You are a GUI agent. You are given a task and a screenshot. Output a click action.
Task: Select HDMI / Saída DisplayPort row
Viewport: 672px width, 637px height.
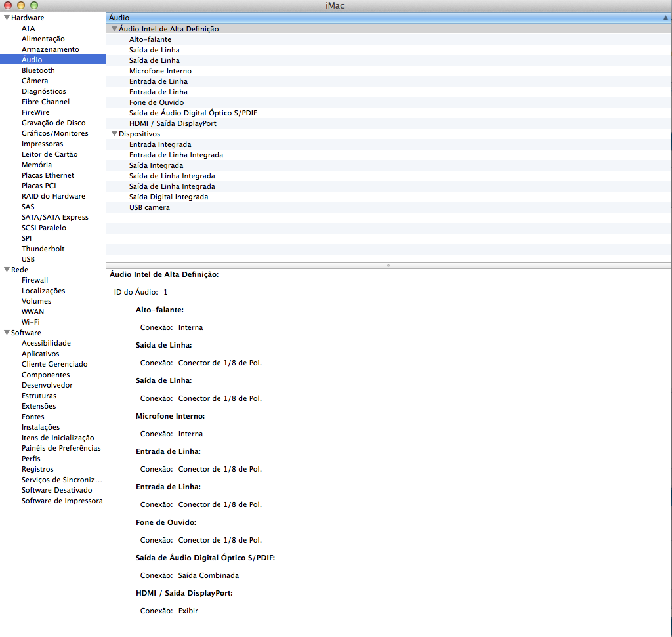[173, 123]
